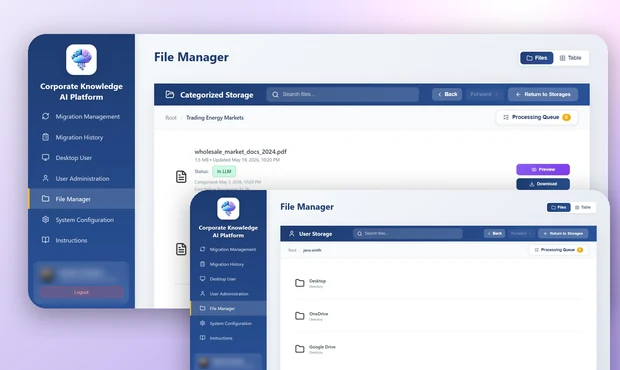Screen dimensions: 620x370
Task: Click the Instructions book icon in back window
Action: [x=45, y=240]
